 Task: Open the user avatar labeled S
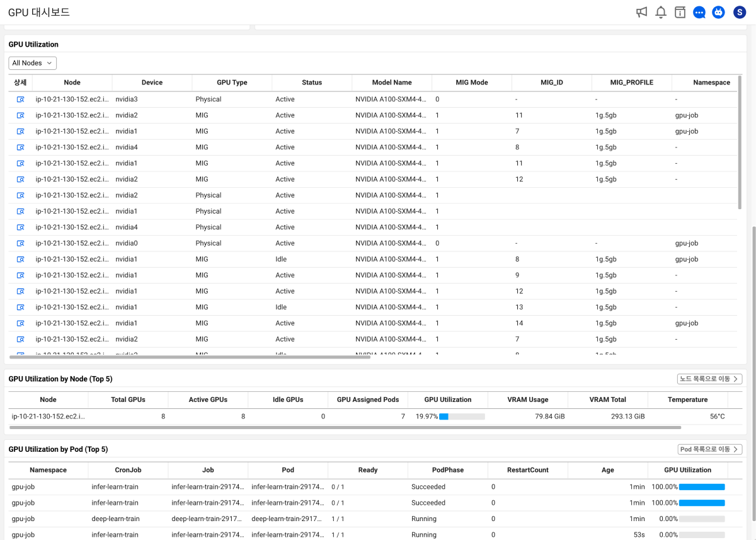740,12
